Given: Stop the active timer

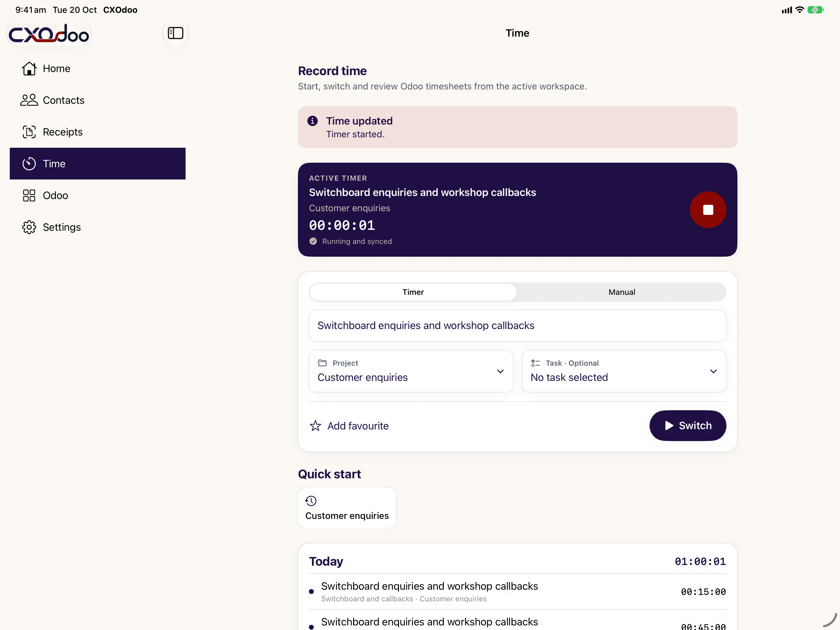Looking at the screenshot, I should point(708,210).
